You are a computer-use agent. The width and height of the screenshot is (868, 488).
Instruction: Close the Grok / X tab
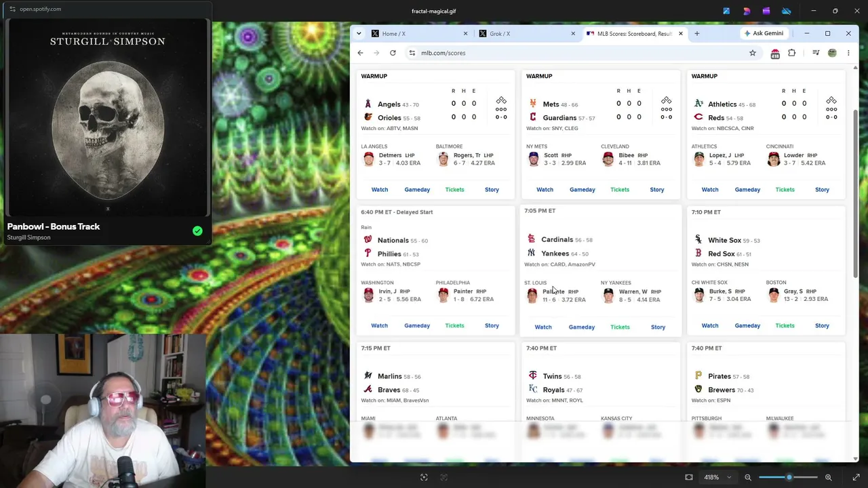[x=573, y=33]
